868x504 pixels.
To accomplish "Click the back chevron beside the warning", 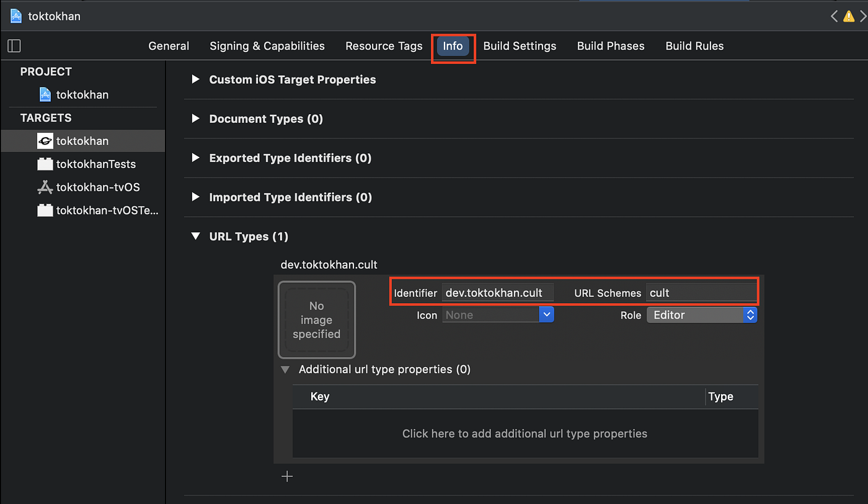I will (834, 16).
